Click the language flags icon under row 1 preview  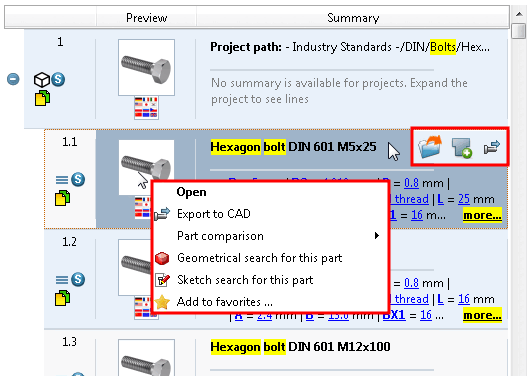click(x=146, y=108)
